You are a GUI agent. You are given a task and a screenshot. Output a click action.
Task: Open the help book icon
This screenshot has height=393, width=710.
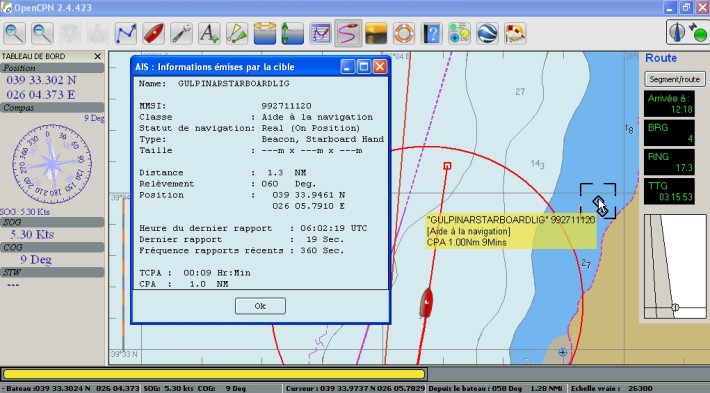click(432, 33)
